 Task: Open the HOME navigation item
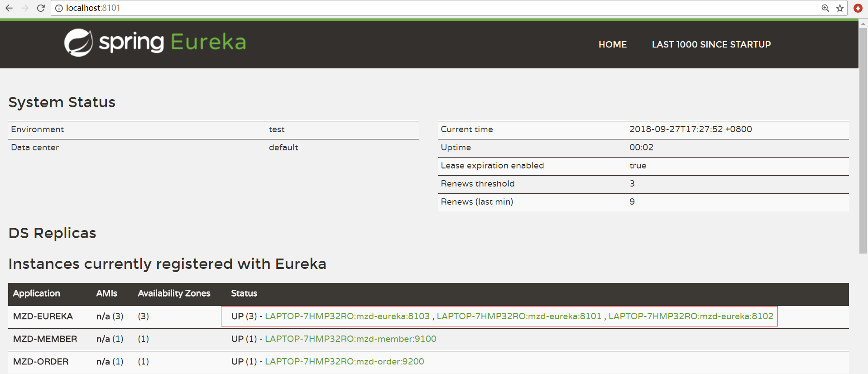pyautogui.click(x=613, y=44)
